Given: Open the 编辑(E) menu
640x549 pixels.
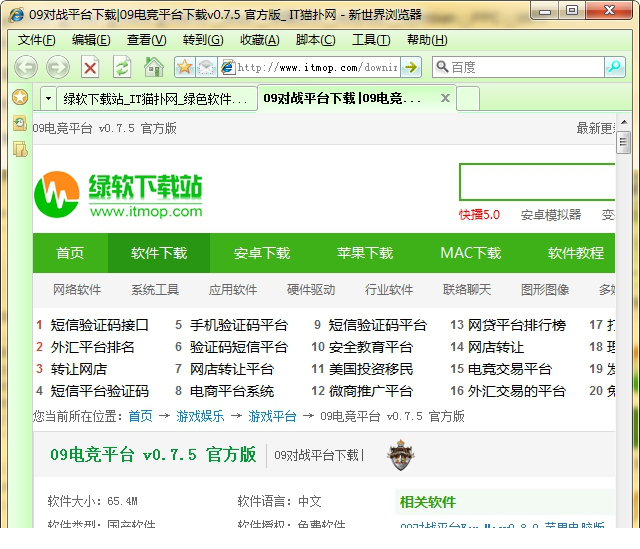Looking at the screenshot, I should (x=91, y=40).
